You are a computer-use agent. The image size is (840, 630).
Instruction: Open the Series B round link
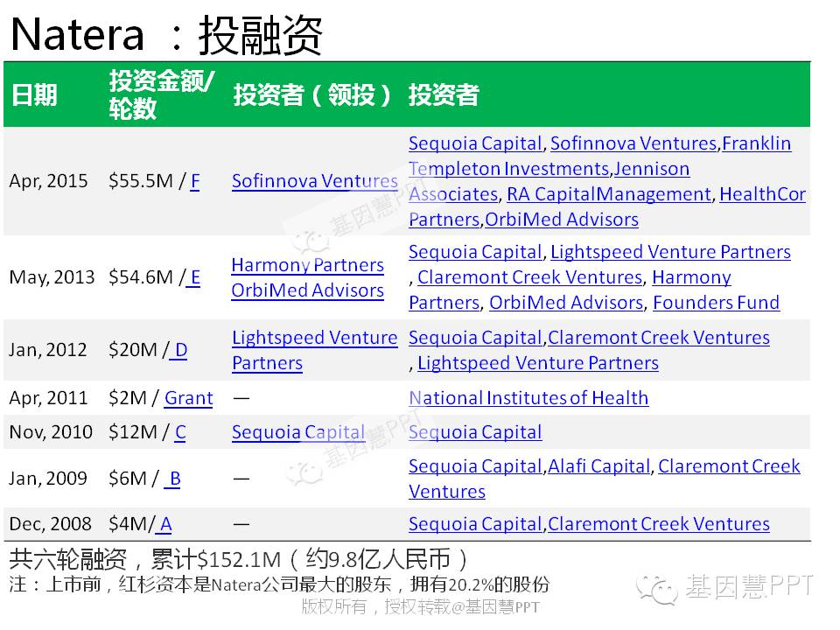[173, 479]
